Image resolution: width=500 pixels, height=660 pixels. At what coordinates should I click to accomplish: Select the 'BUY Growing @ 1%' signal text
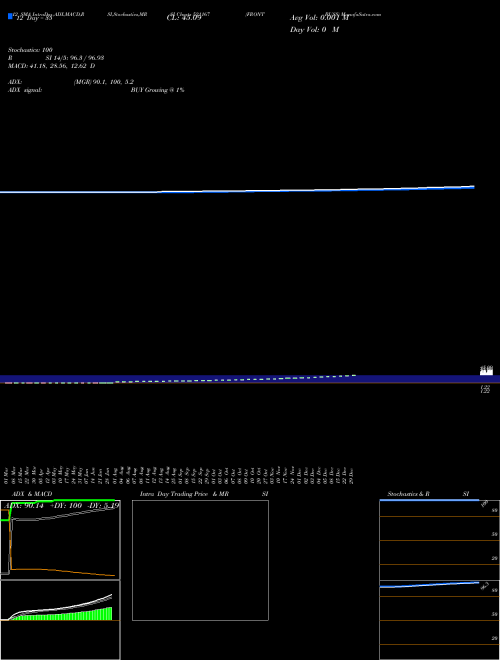[157, 90]
